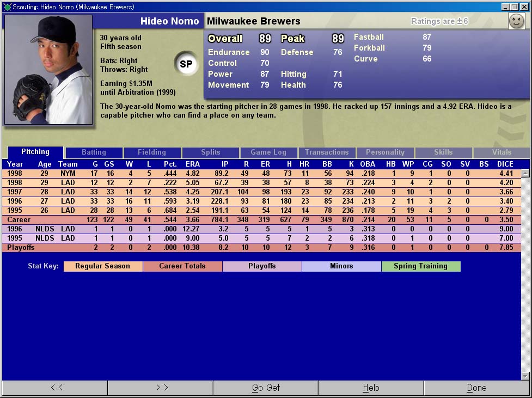Click the Spring Training green swatch

point(420,266)
